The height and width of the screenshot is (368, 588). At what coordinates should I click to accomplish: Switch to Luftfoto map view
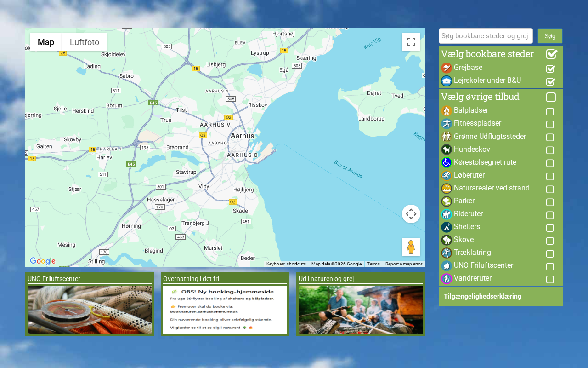pos(85,42)
